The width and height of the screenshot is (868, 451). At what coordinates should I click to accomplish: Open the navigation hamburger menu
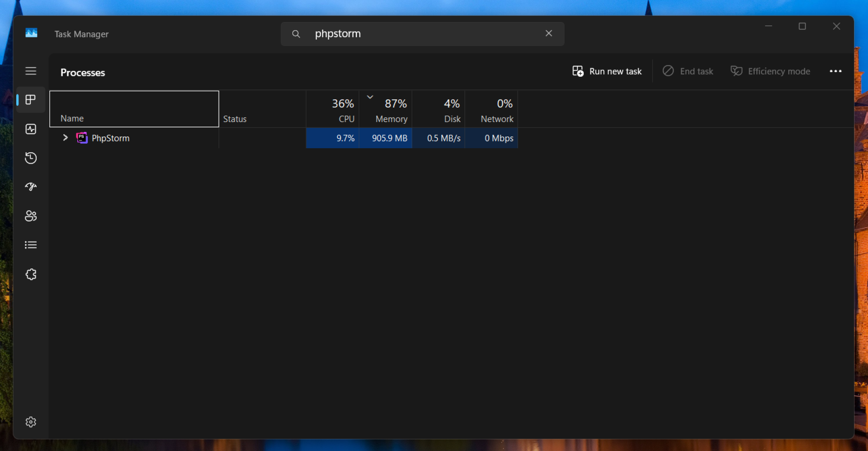tap(31, 71)
